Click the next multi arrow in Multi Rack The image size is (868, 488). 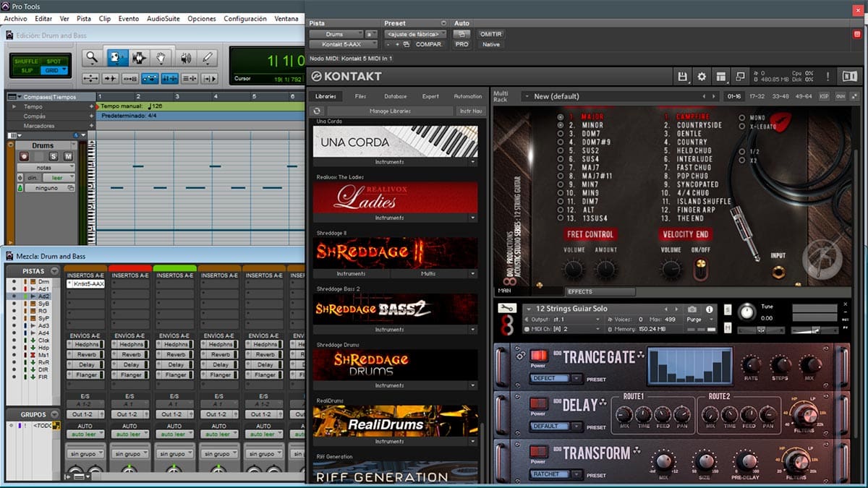(x=715, y=96)
